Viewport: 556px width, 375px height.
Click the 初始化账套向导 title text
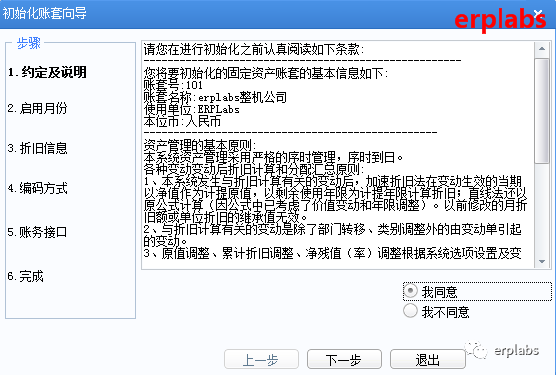click(45, 13)
